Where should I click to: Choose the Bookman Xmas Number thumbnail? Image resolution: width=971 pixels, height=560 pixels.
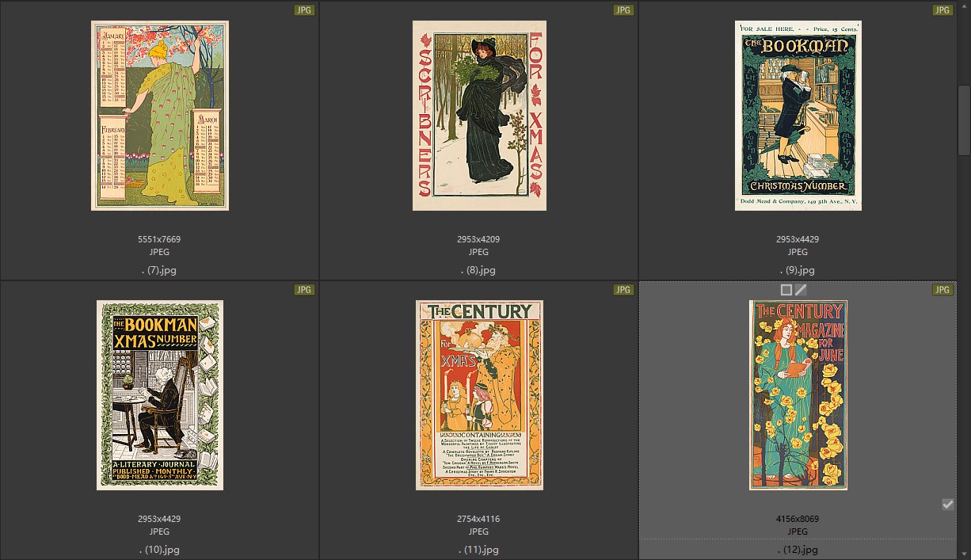[160, 394]
